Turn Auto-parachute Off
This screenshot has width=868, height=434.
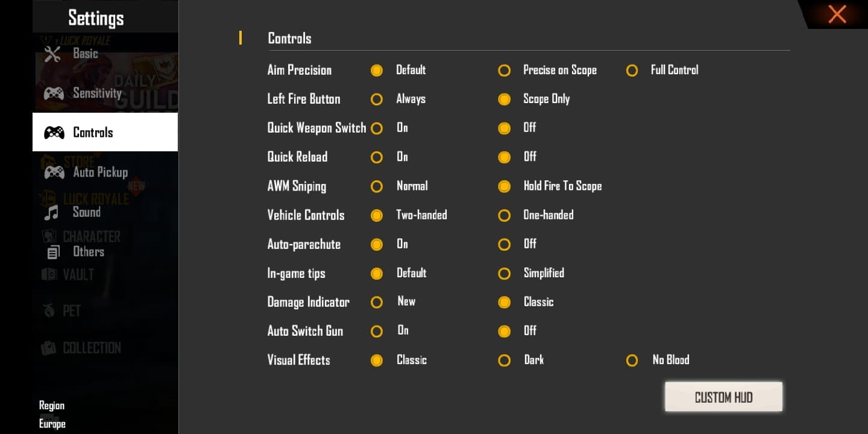click(505, 244)
